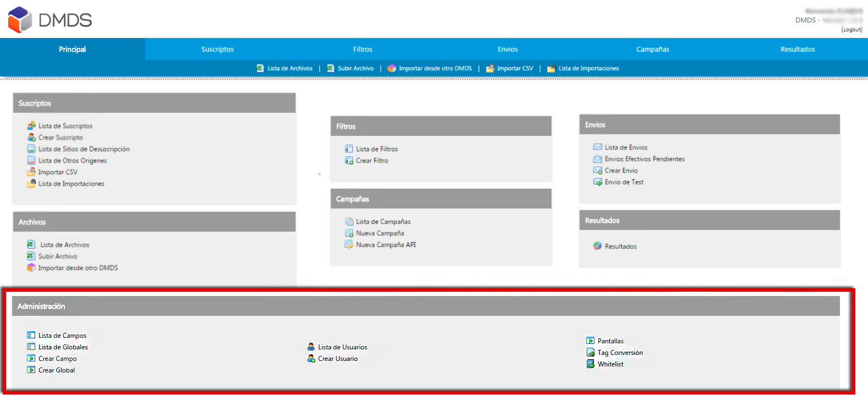The image size is (868, 400).
Task: Open Lista de Usuarios link
Action: coord(342,347)
